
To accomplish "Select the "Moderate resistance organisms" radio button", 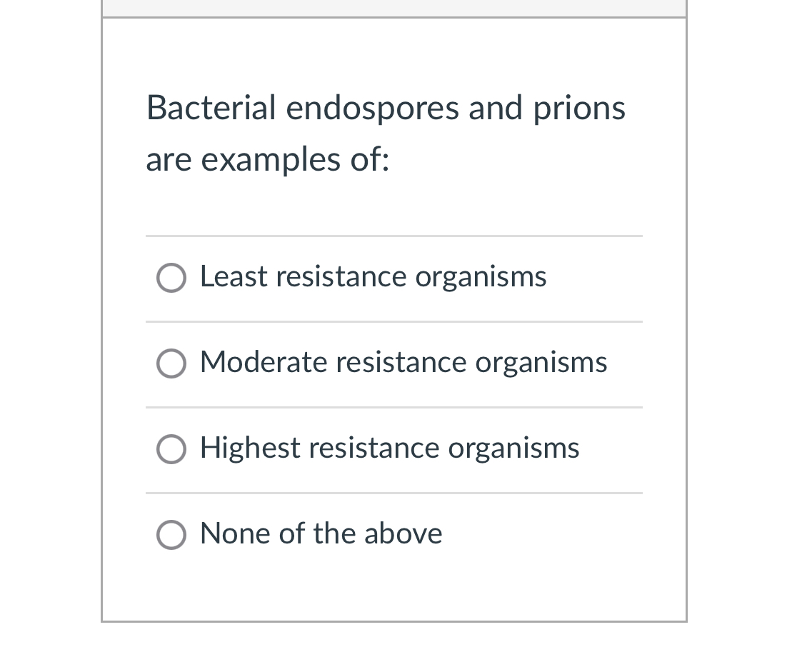I will [x=171, y=363].
